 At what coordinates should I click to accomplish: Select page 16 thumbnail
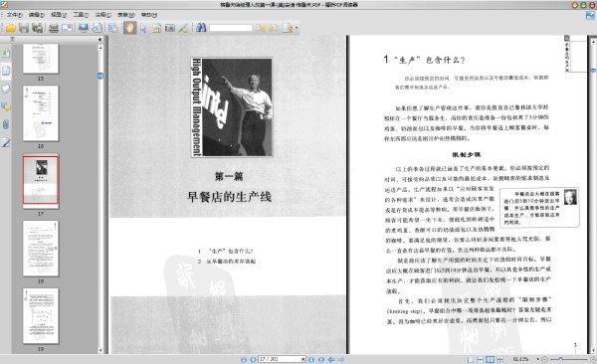(x=41, y=113)
